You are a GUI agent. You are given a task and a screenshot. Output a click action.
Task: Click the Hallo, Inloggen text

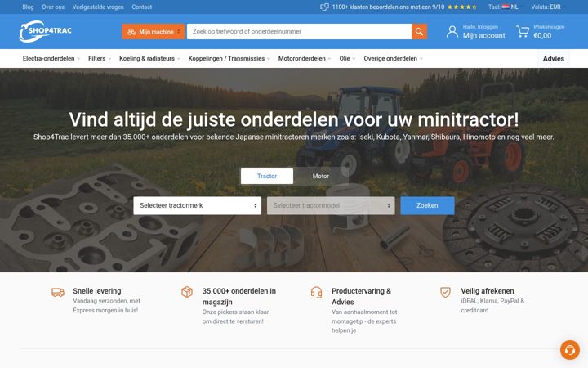480,27
